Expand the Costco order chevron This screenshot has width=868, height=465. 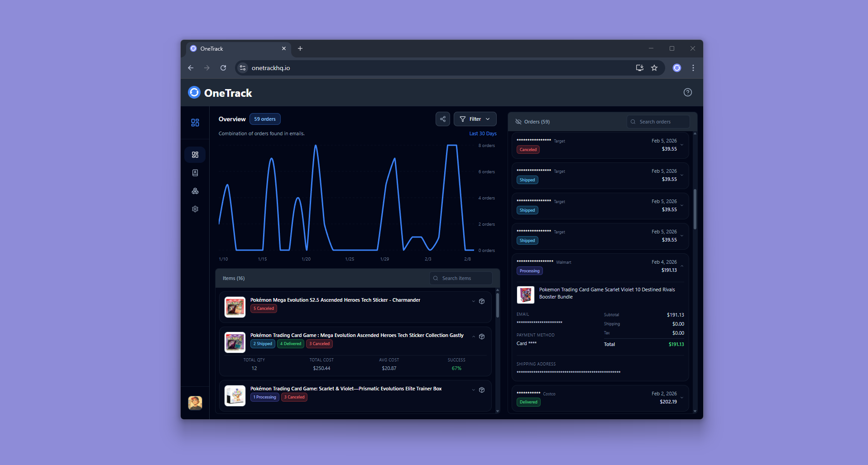pos(682,398)
